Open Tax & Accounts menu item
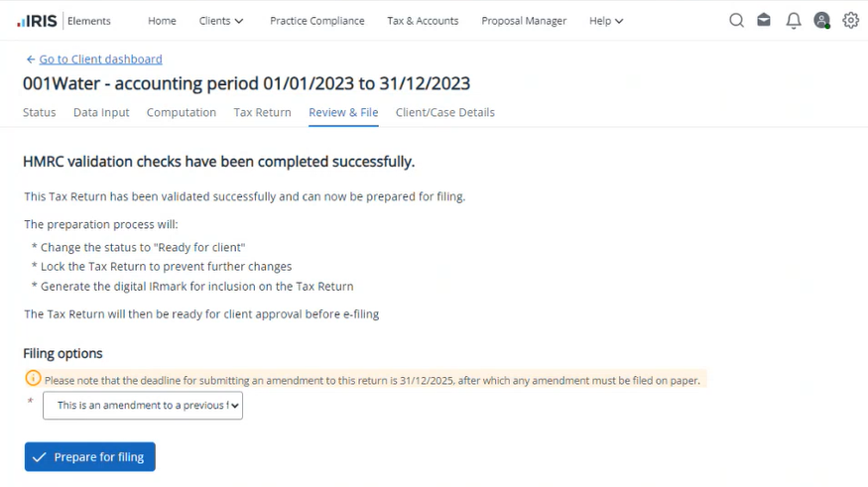Viewport: 868px width, 487px height. pyautogui.click(x=423, y=21)
